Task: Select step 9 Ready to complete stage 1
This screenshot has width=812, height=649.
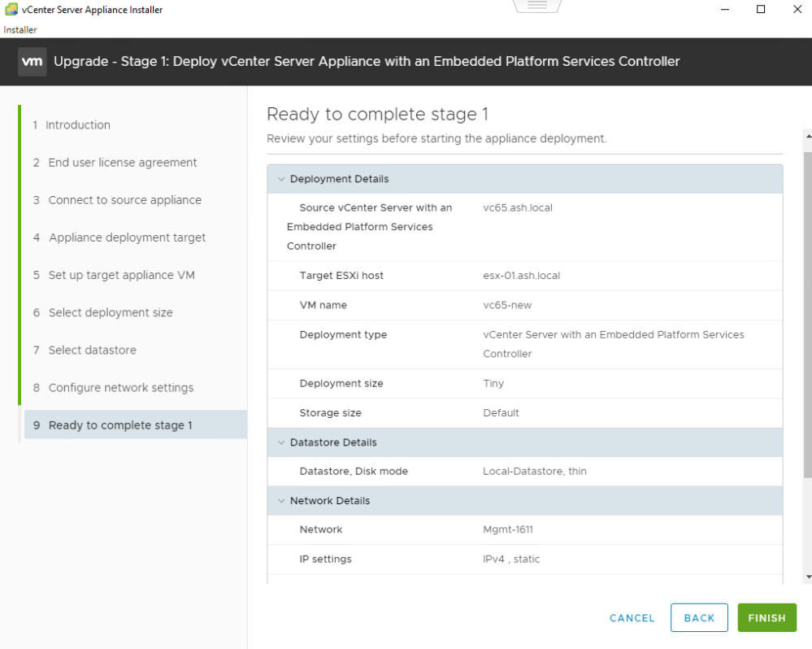Action: click(x=136, y=425)
